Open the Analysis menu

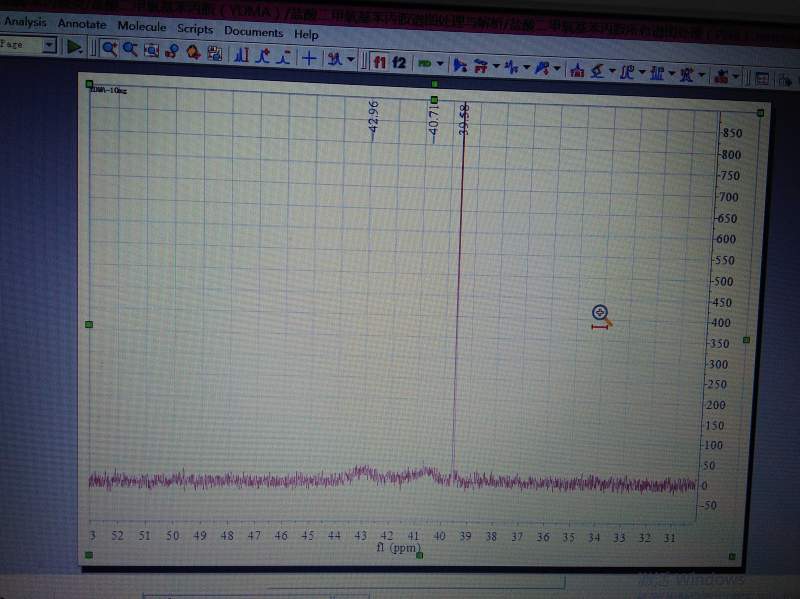pos(25,22)
